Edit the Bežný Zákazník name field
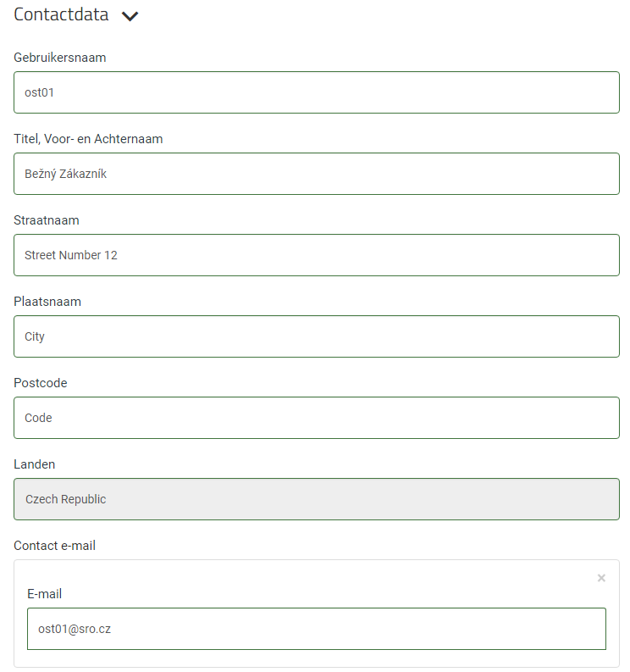Screen dimensions: 630x672 [317, 174]
